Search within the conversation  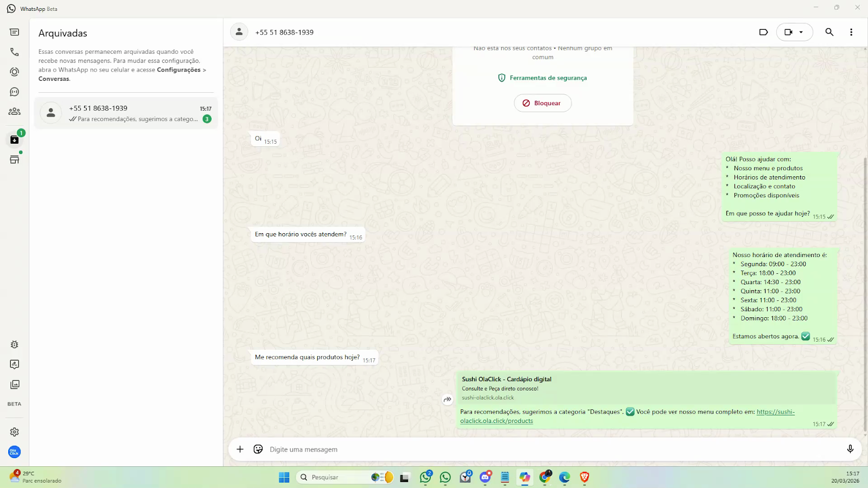[829, 32]
